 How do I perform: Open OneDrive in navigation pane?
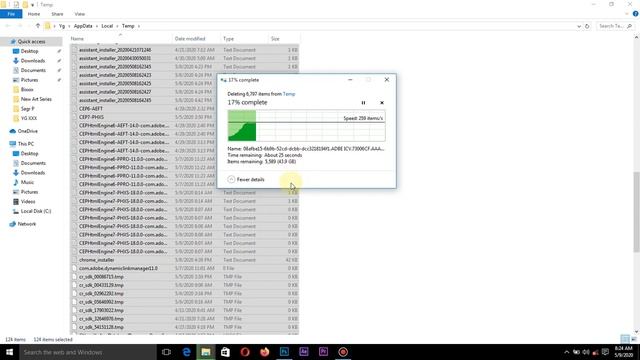(x=27, y=131)
